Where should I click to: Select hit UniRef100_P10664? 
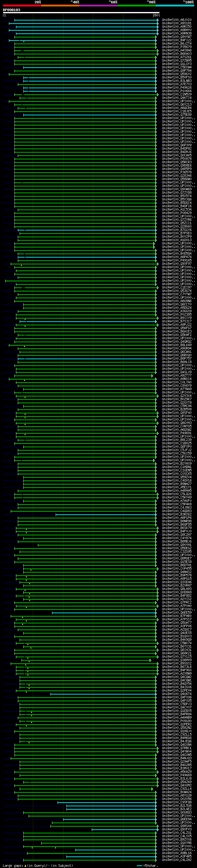point(176,91)
